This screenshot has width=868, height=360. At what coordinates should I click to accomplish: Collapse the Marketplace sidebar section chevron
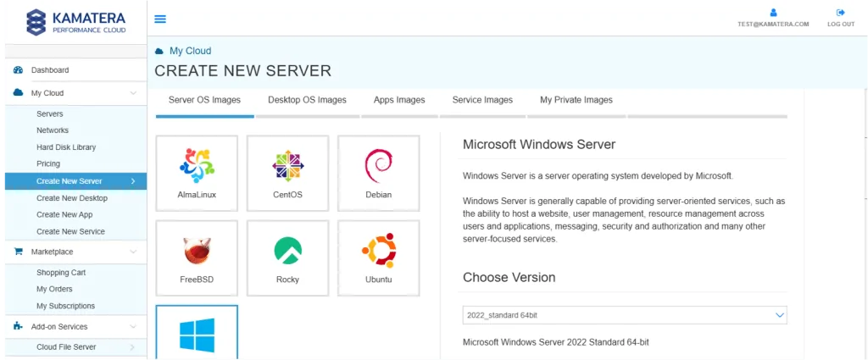tap(133, 252)
